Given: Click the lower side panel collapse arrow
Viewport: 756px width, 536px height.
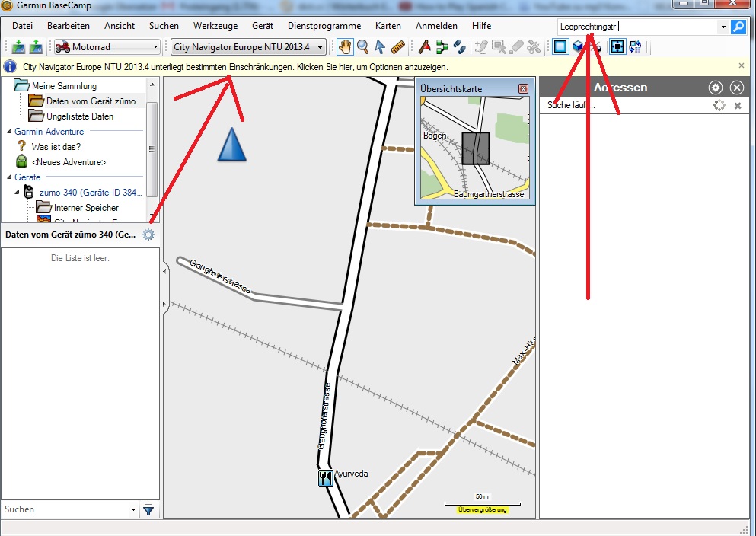Looking at the screenshot, I should 165,304.
